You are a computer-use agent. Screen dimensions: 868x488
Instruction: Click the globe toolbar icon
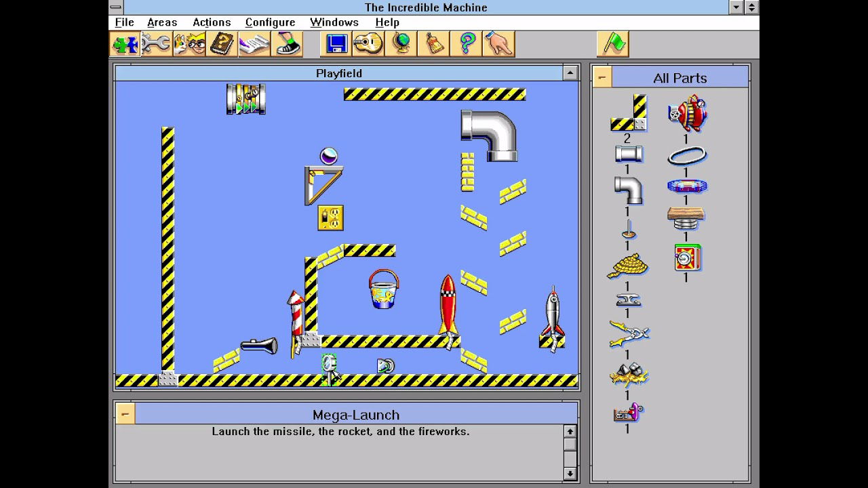pos(401,44)
